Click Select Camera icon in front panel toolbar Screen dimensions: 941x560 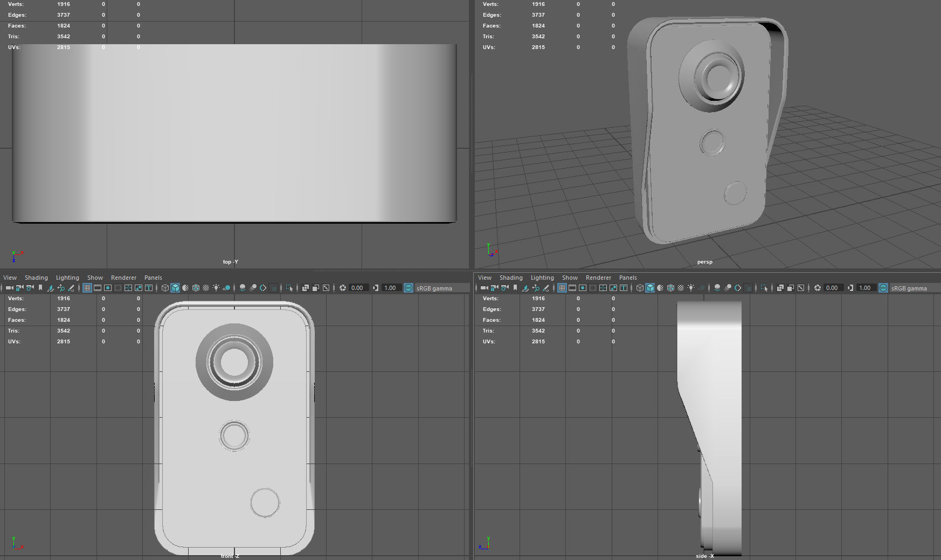(x=10, y=288)
